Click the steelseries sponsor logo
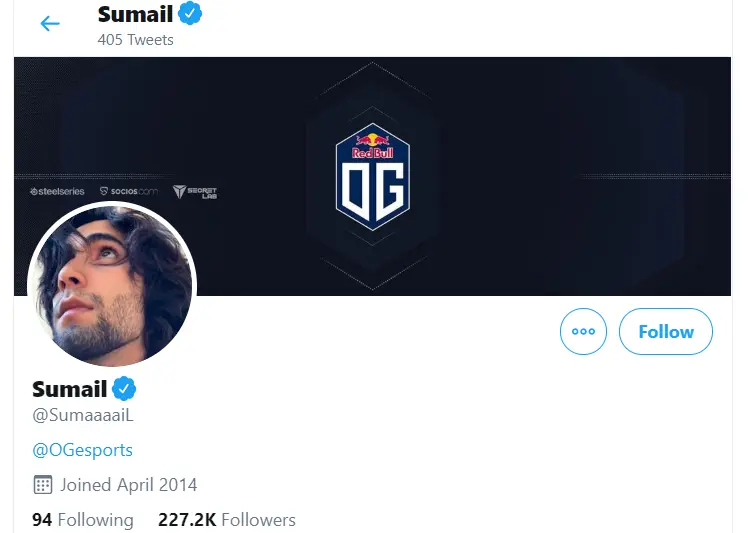The height and width of the screenshot is (533, 748). [58, 191]
